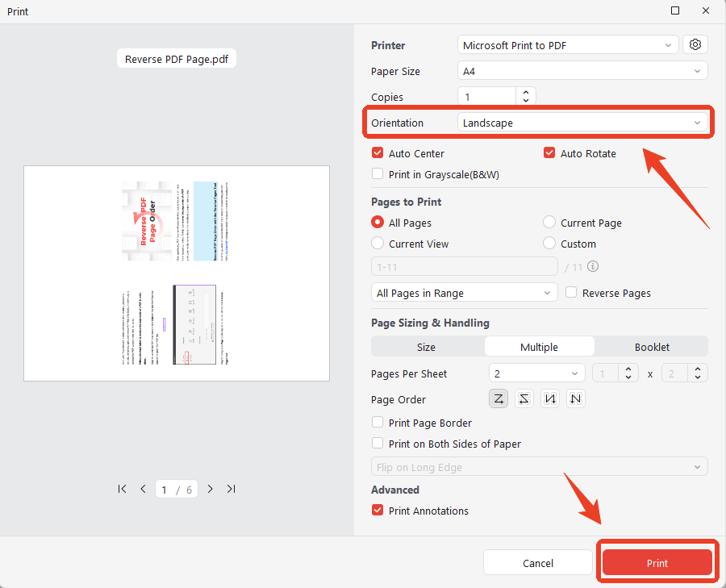Enable Reverse Pages checkbox
726x588 pixels.
coord(571,293)
